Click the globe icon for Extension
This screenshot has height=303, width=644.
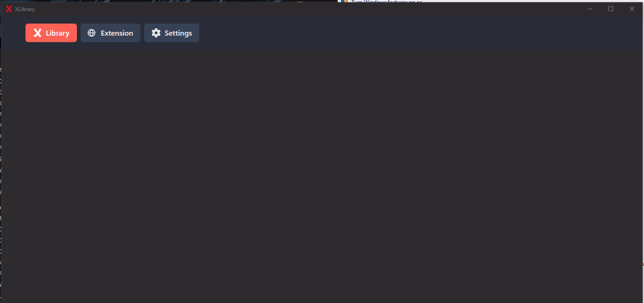tap(92, 33)
